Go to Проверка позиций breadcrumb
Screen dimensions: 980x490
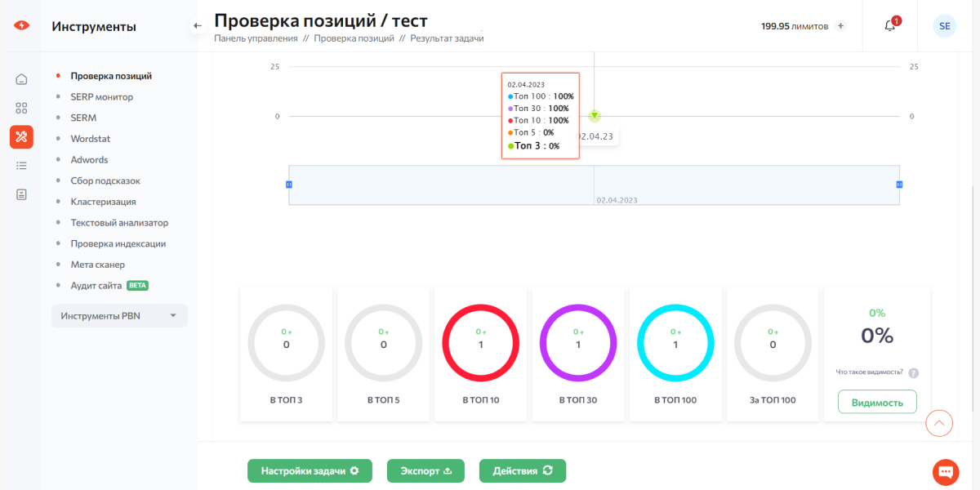[354, 38]
